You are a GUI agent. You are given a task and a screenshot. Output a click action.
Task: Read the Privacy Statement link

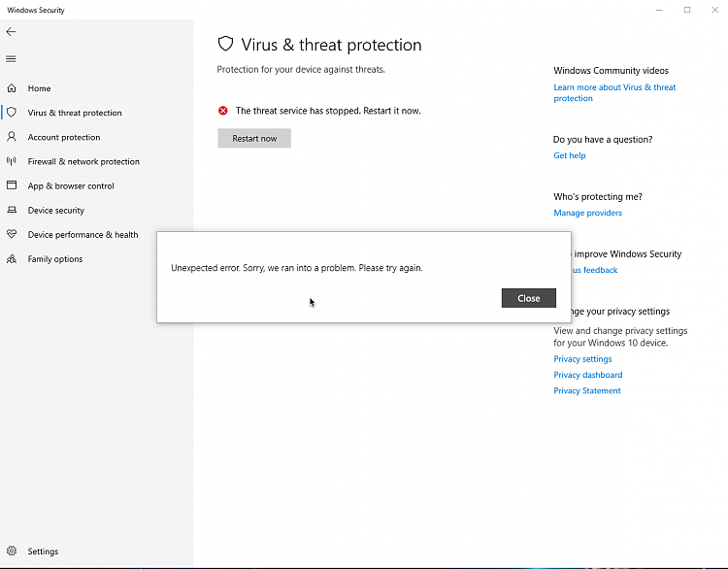(587, 390)
